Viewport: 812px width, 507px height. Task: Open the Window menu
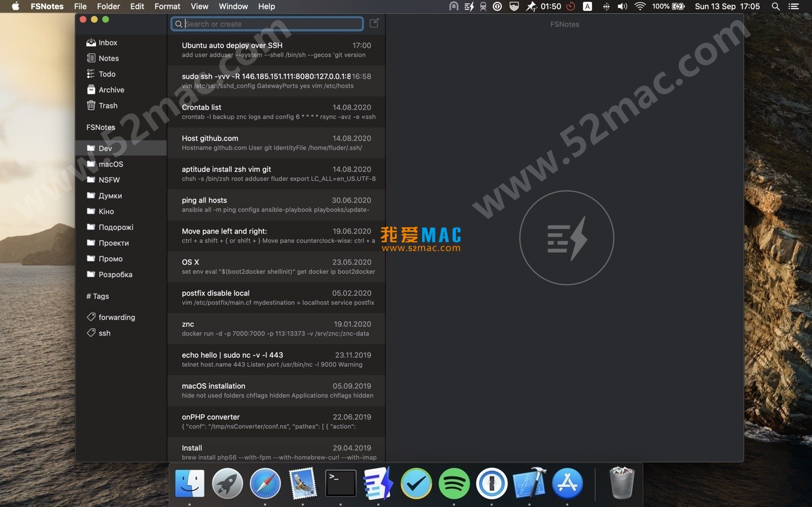pos(233,7)
